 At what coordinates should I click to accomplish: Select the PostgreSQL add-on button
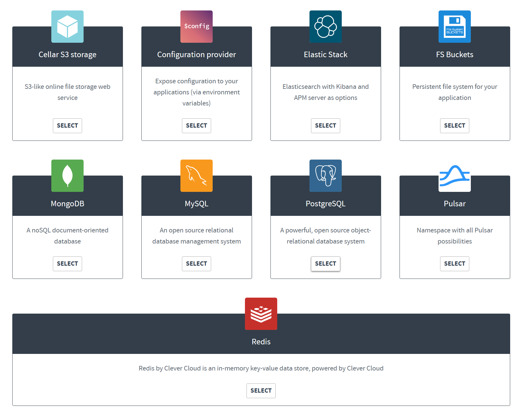(325, 264)
